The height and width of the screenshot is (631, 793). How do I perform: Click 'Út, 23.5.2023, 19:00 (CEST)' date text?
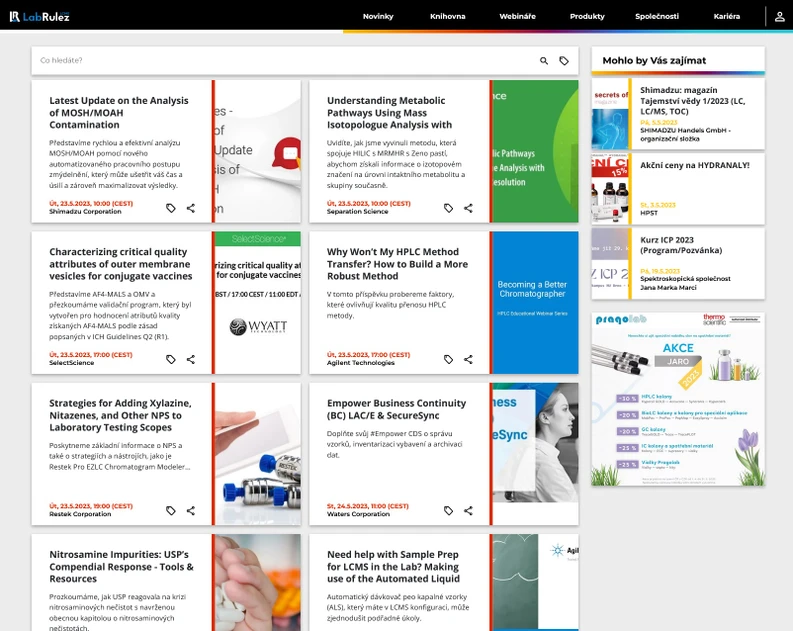tap(91, 506)
